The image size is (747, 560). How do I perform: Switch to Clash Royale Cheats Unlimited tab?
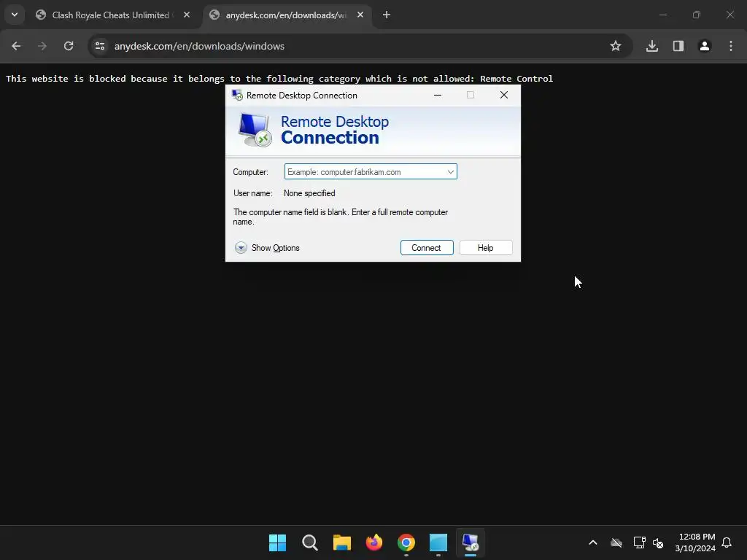(110, 15)
